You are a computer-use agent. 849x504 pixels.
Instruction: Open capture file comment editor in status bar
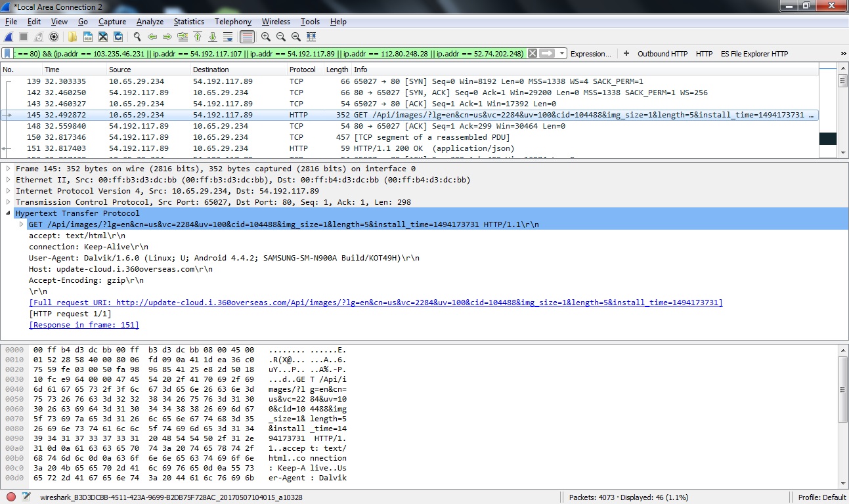click(26, 497)
